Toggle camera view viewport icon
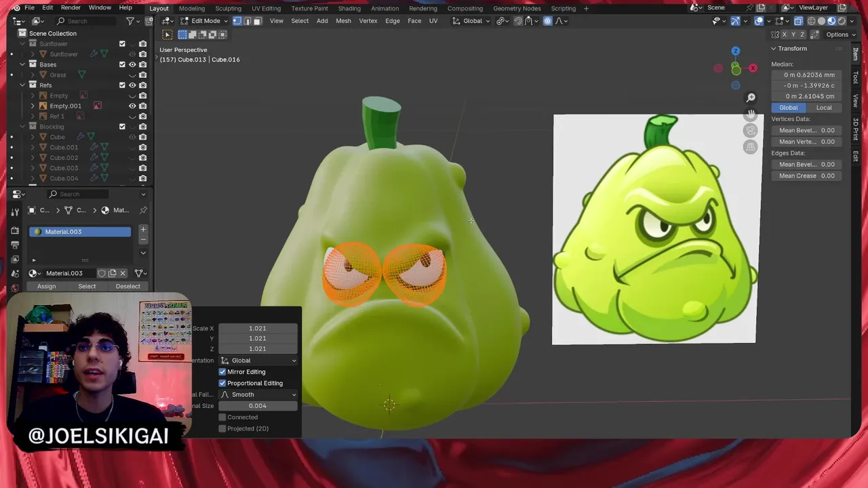The width and height of the screenshot is (868, 488). coord(751,130)
